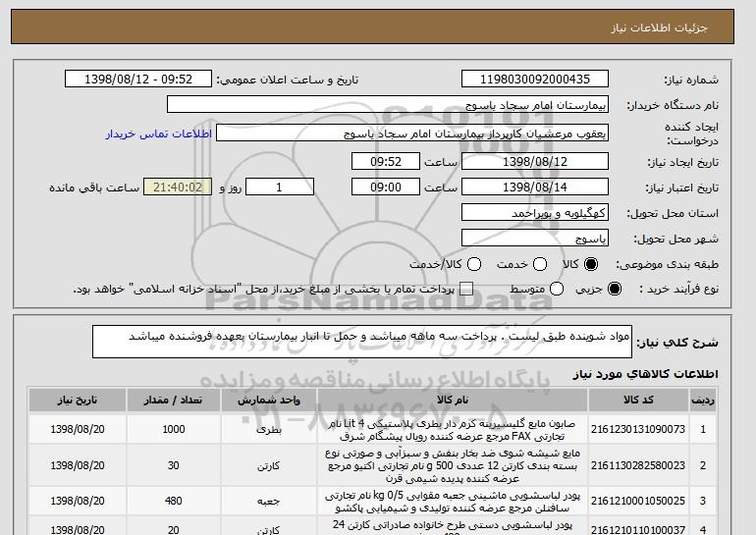
Task: Click the creation date field 1398/08/12
Action: pos(535,161)
